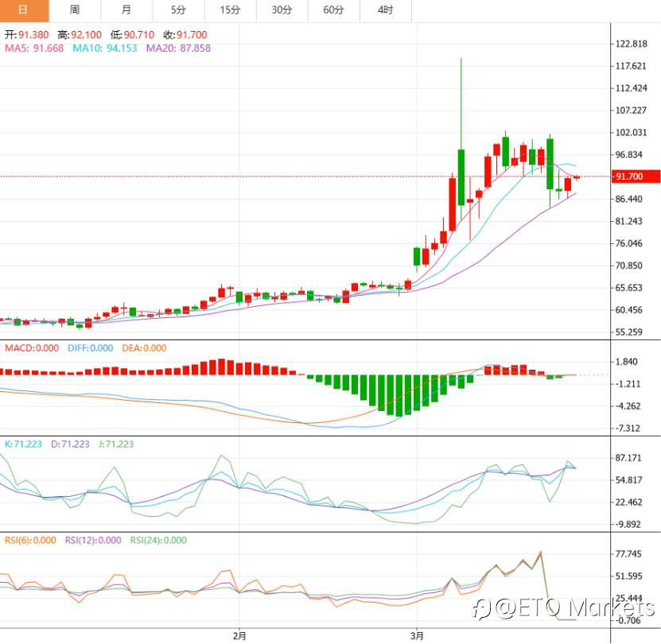The image size is (661, 644).
Task: Click the 高:92.100 high price value
Action: click(80, 35)
